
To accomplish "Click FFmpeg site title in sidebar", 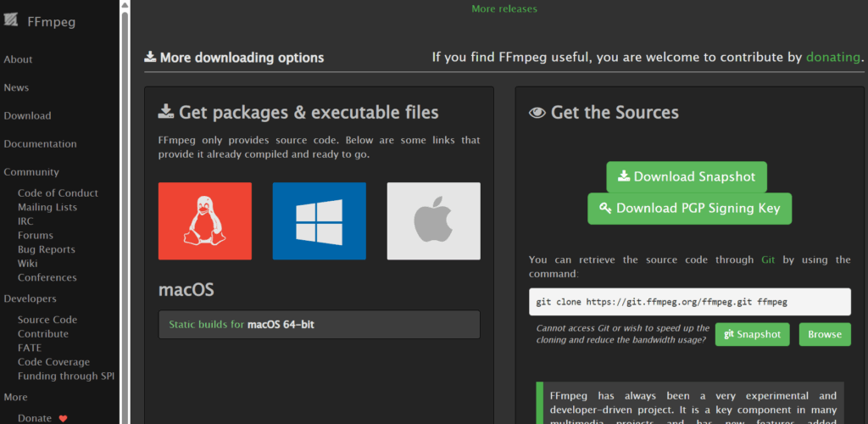I will (52, 22).
